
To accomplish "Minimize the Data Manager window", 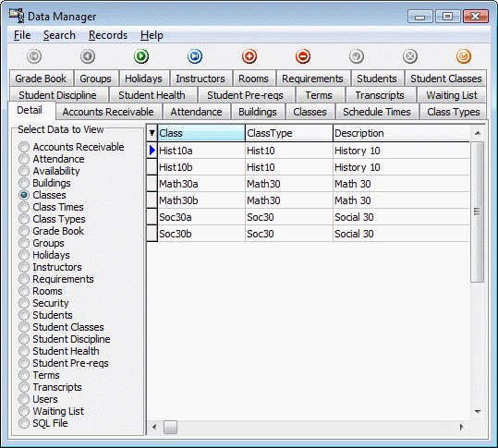I will tap(419, 17).
